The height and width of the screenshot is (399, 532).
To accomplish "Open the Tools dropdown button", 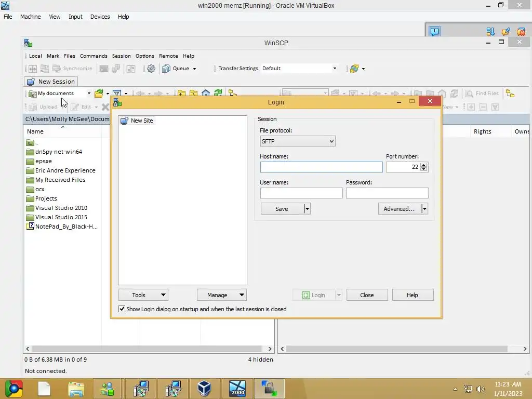I will coord(143,295).
